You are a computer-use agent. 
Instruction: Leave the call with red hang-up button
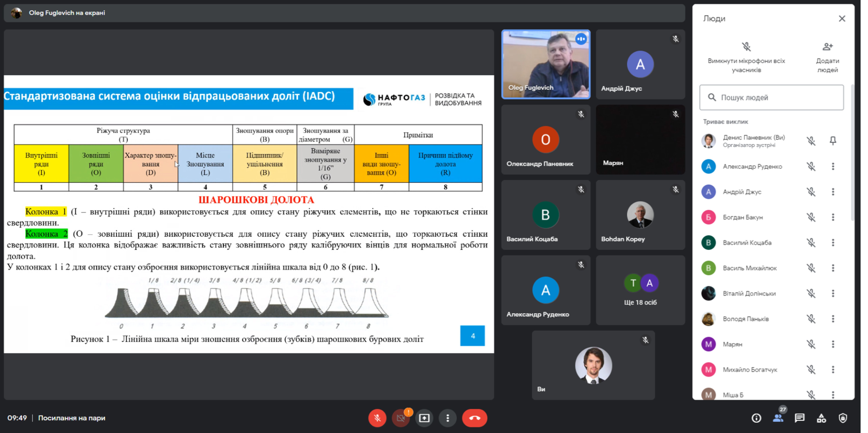(x=474, y=418)
